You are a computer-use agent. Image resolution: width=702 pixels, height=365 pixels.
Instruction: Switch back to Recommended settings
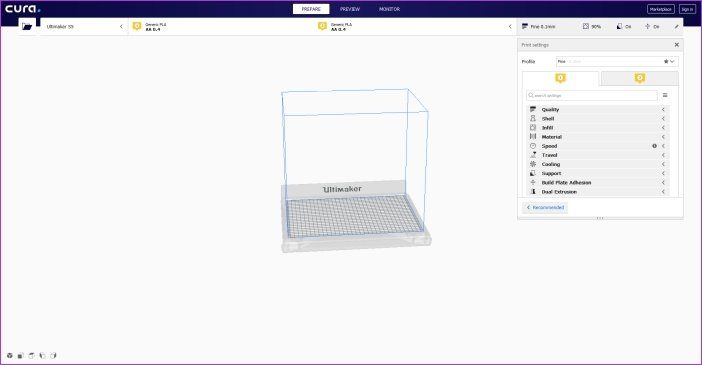545,207
